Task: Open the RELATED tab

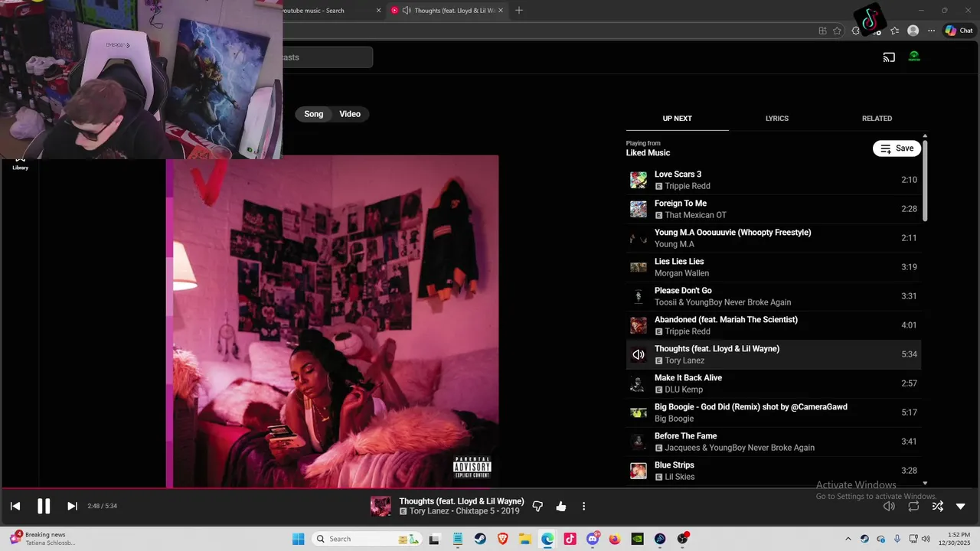Action: click(877, 119)
